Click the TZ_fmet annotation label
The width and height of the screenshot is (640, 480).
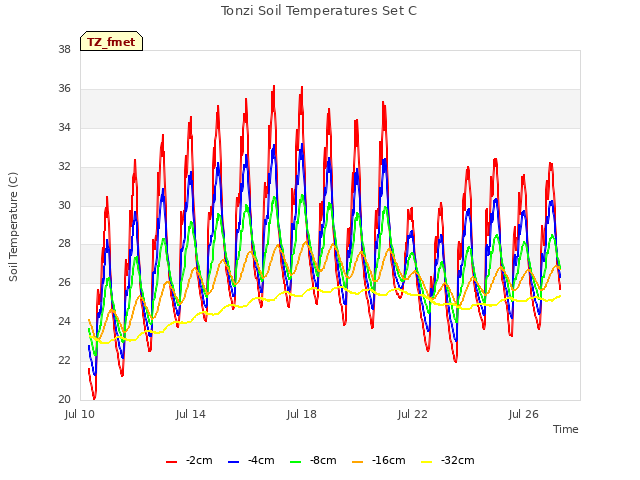point(111,42)
